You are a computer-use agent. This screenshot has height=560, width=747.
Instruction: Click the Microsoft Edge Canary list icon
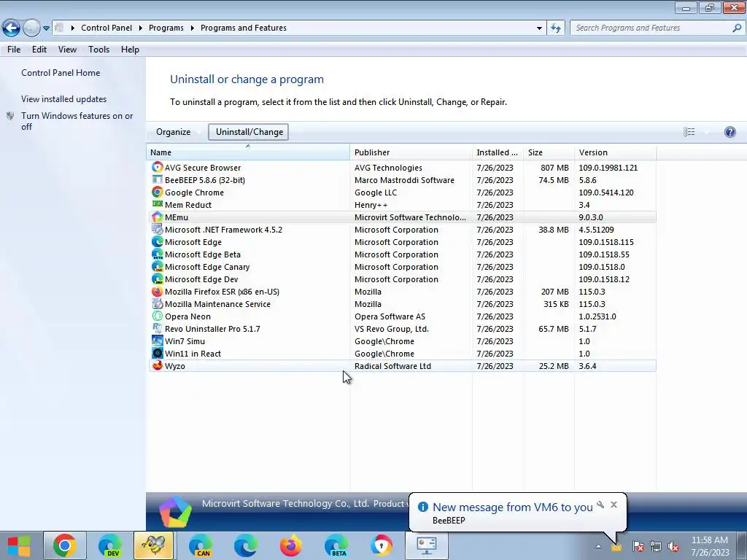[x=158, y=266]
